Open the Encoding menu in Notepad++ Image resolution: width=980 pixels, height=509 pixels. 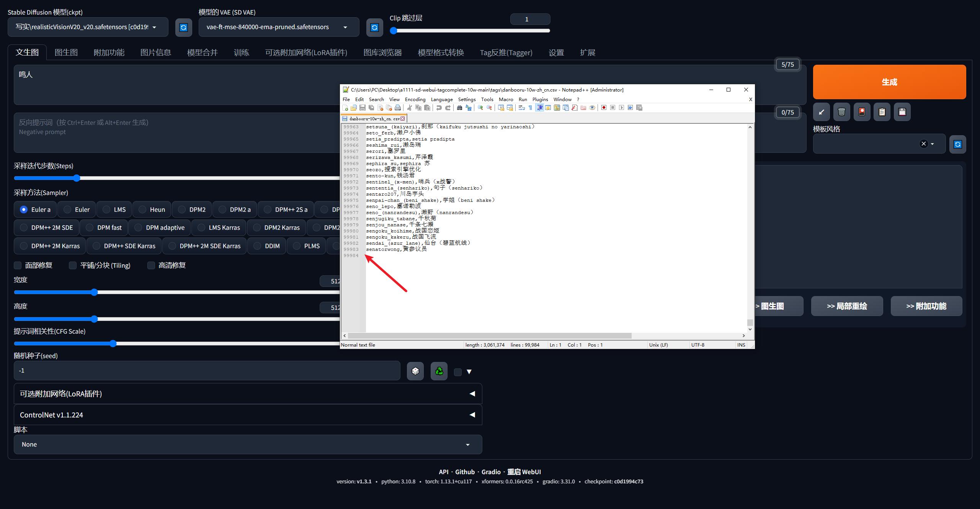point(415,99)
